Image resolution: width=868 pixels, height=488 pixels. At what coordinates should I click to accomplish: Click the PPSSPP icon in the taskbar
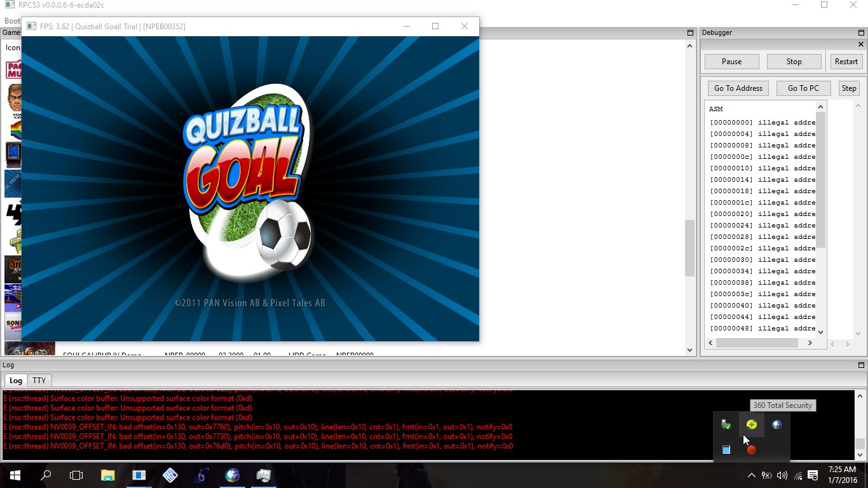pyautogui.click(x=170, y=475)
